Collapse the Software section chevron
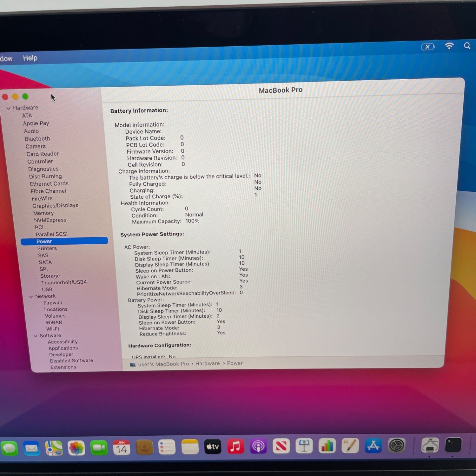476x476 pixels. pyautogui.click(x=36, y=336)
